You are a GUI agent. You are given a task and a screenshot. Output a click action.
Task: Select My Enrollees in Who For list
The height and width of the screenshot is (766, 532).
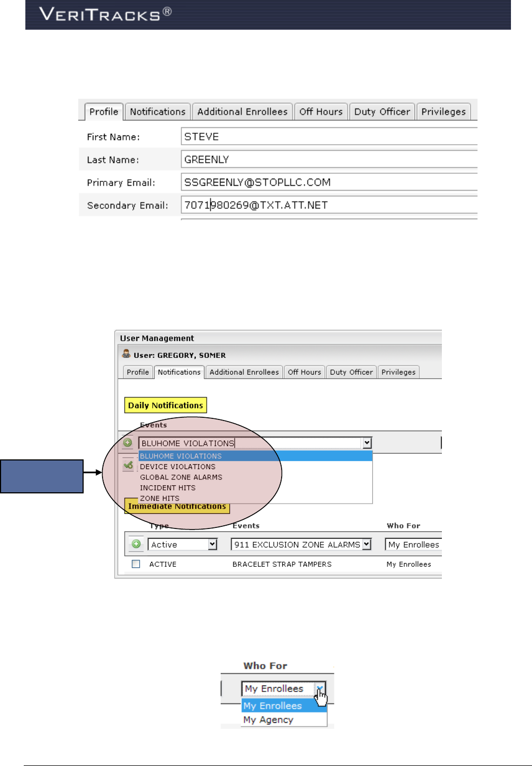coord(284,706)
